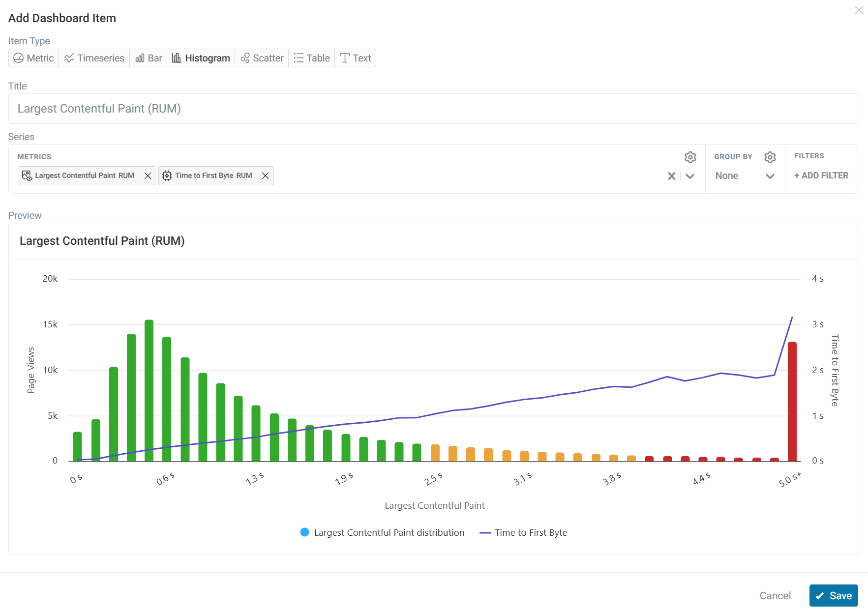868x611 pixels.
Task: Click the Time to First Byte metric icon
Action: point(167,175)
